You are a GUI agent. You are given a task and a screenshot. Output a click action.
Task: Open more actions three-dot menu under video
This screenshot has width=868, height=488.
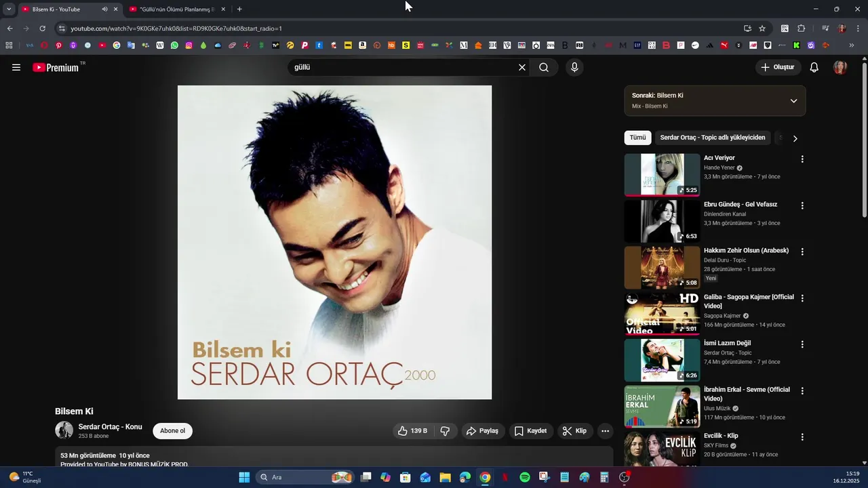coord(605,431)
